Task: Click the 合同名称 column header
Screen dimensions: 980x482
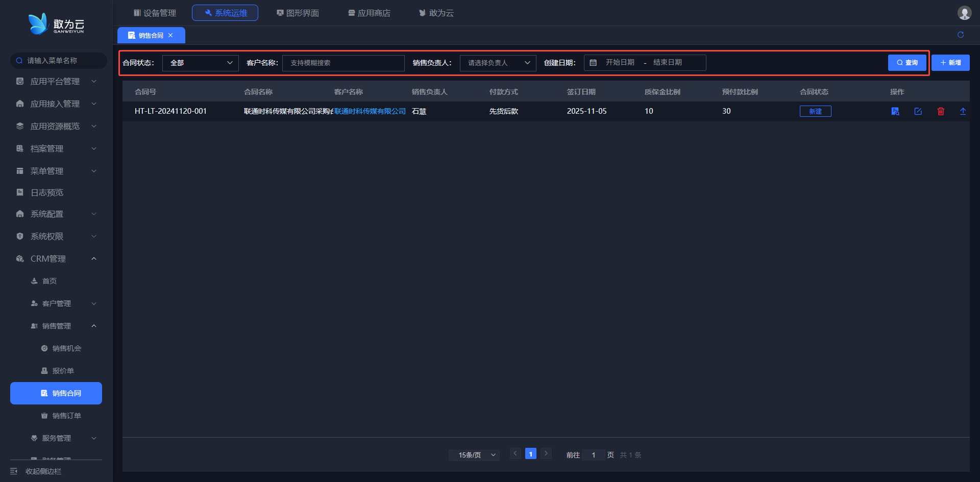Action: coord(258,92)
